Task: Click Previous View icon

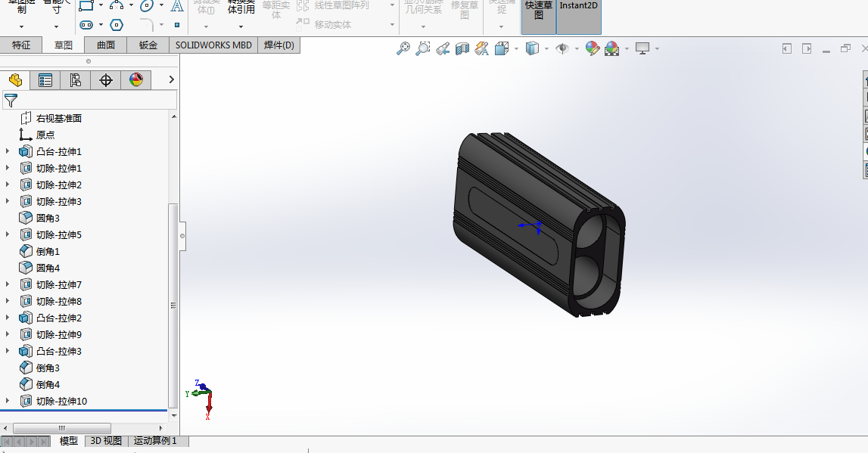Action: pyautogui.click(x=442, y=48)
